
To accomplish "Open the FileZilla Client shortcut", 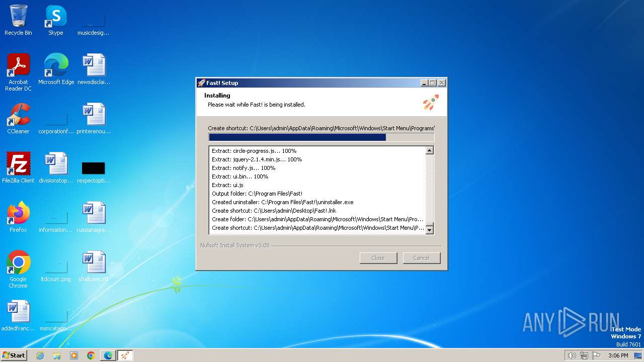I will tap(18, 168).
